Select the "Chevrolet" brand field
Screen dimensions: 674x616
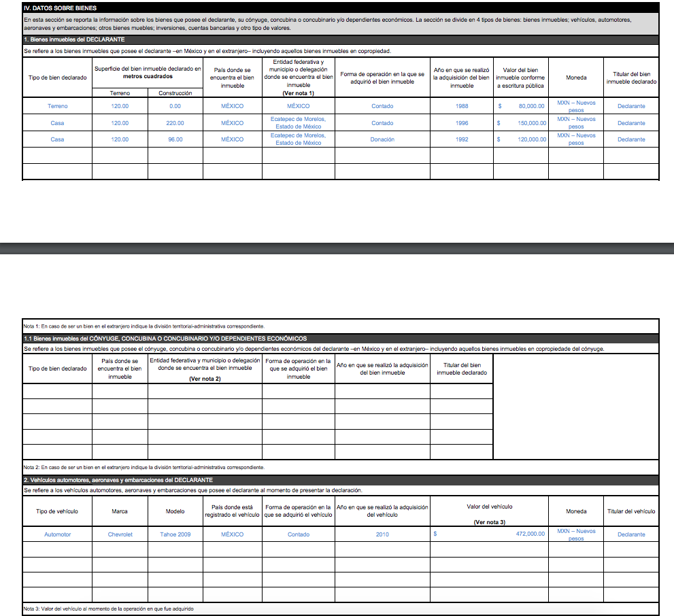click(x=120, y=534)
